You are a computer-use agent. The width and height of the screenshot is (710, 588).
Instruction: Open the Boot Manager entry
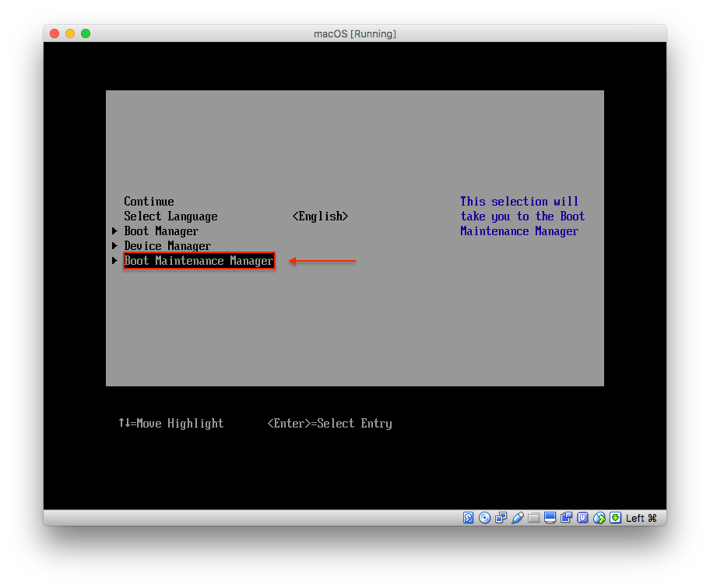tap(161, 231)
